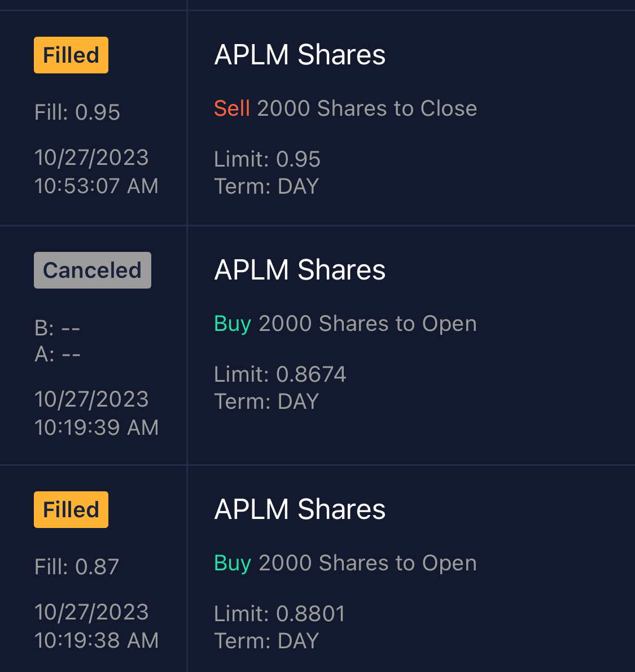This screenshot has width=635, height=672.
Task: Tap the Filled badge above Fill: 0.87
Action: point(71,510)
